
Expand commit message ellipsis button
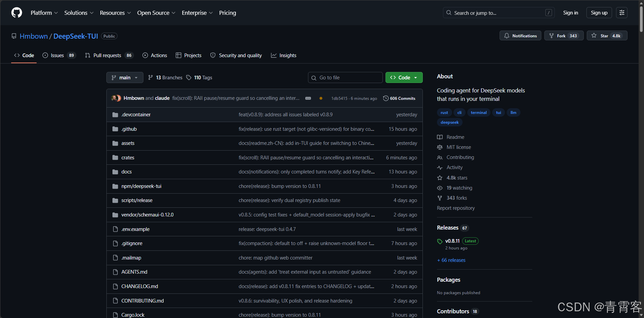pyautogui.click(x=308, y=98)
